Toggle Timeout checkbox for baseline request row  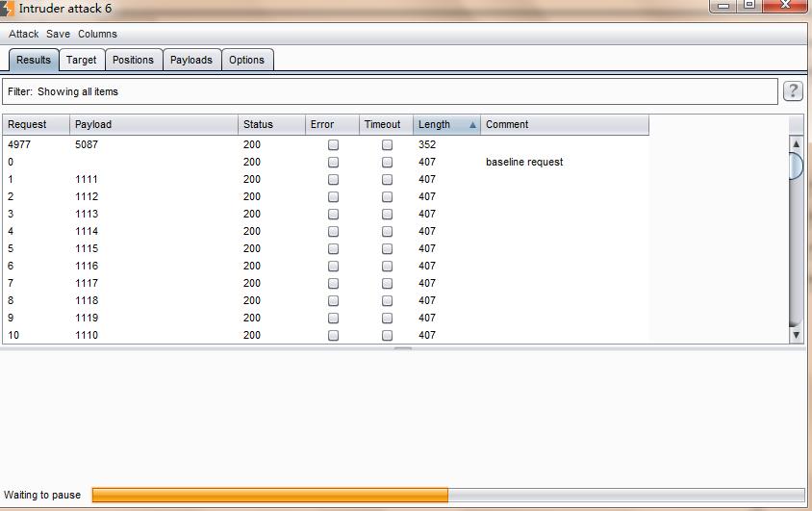pos(388,162)
